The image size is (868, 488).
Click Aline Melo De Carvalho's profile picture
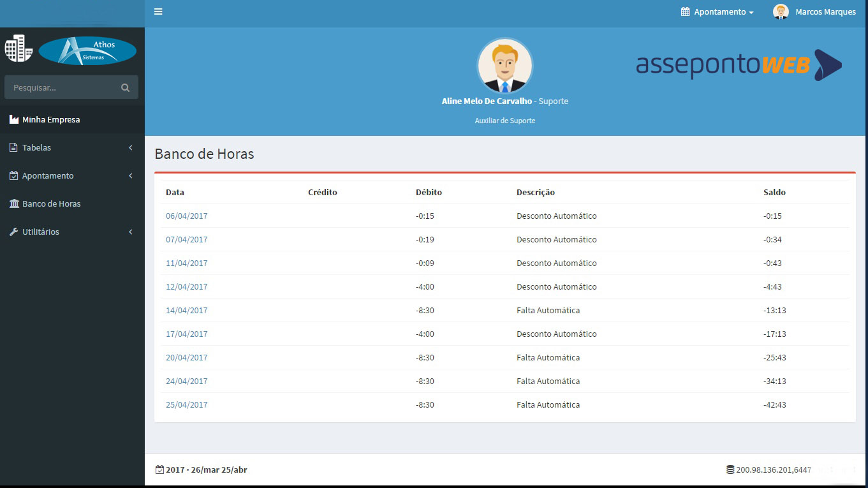(505, 66)
